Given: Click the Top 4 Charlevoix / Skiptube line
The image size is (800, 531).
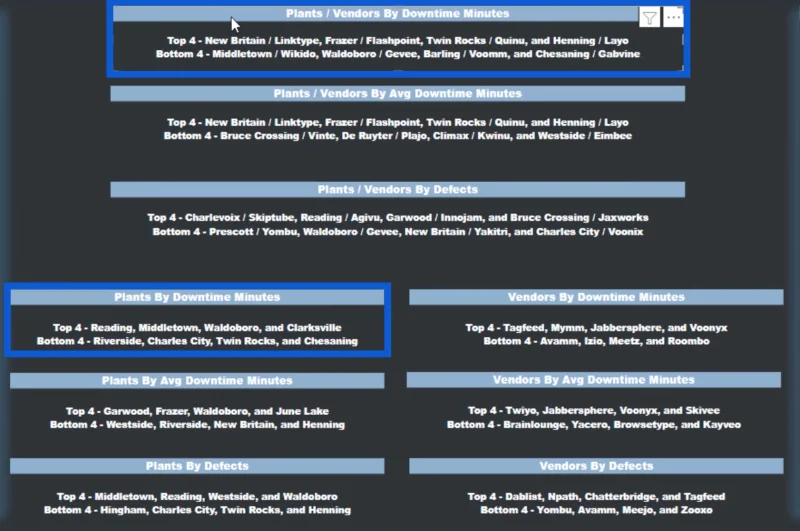Looking at the screenshot, I should [397, 218].
